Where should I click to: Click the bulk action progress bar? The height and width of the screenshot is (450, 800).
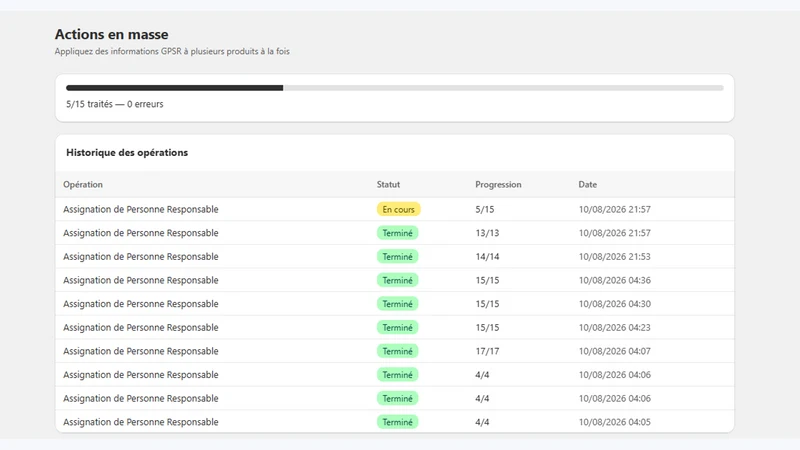pyautogui.click(x=394, y=88)
